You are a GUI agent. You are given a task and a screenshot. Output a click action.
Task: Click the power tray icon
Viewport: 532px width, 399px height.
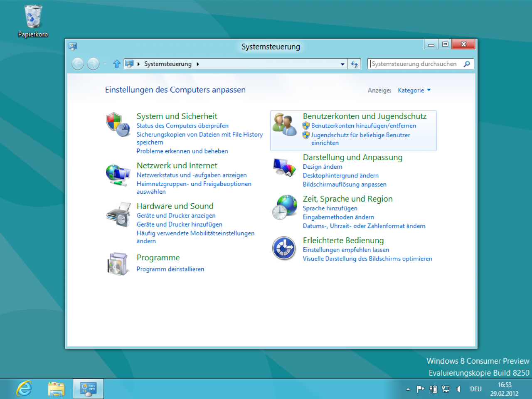[x=433, y=389]
